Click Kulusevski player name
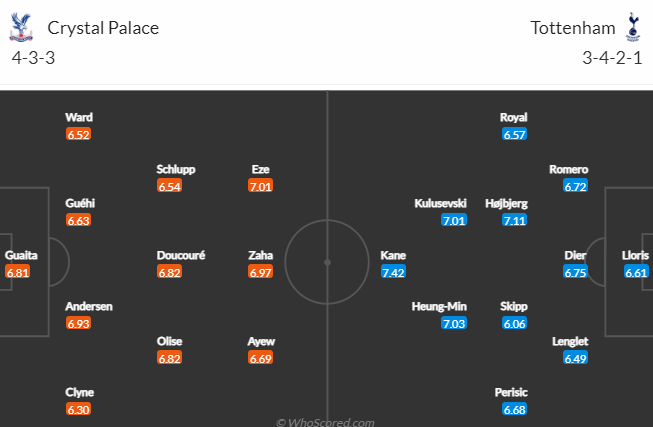653x427 pixels. click(440, 203)
